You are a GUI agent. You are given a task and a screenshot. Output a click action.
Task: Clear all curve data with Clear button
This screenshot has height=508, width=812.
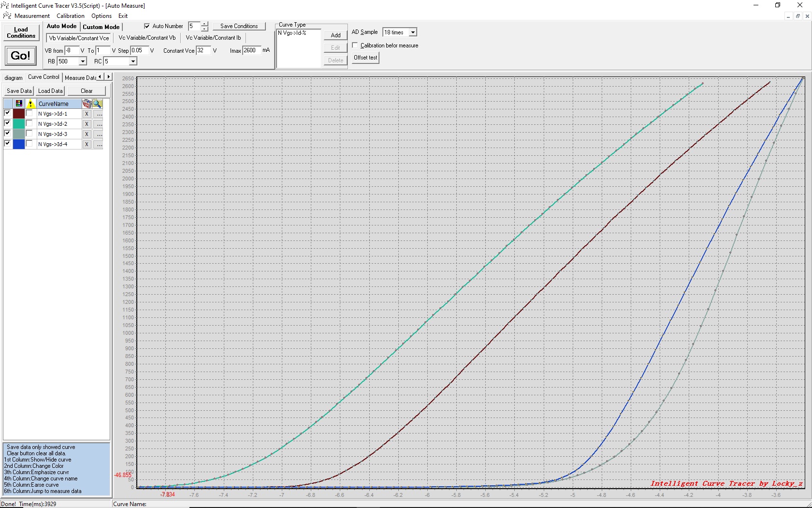(87, 91)
